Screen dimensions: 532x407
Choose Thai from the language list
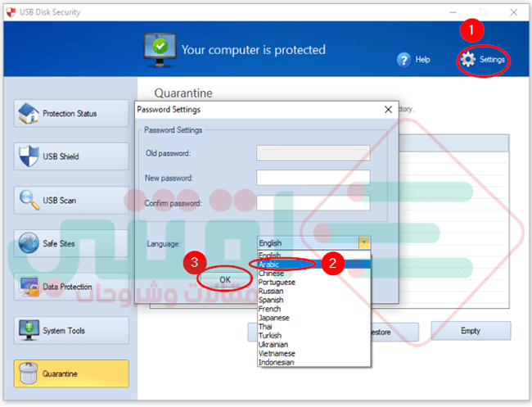[313, 327]
